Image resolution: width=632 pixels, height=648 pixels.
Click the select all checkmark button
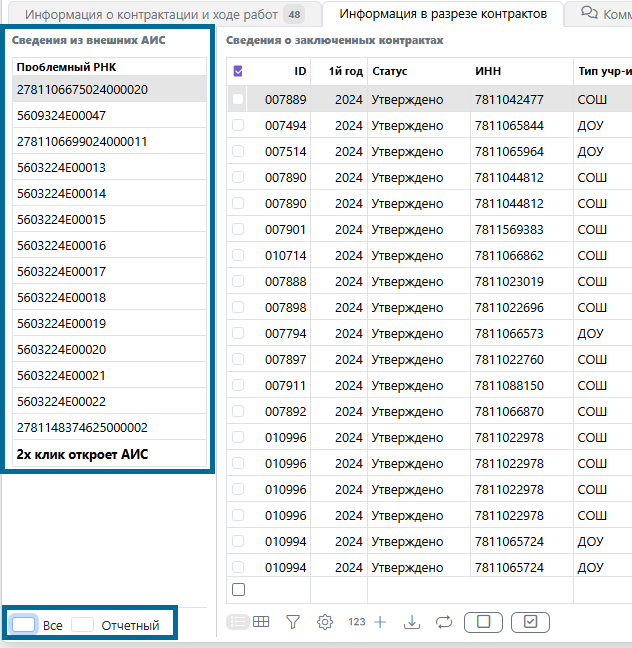coord(530,622)
